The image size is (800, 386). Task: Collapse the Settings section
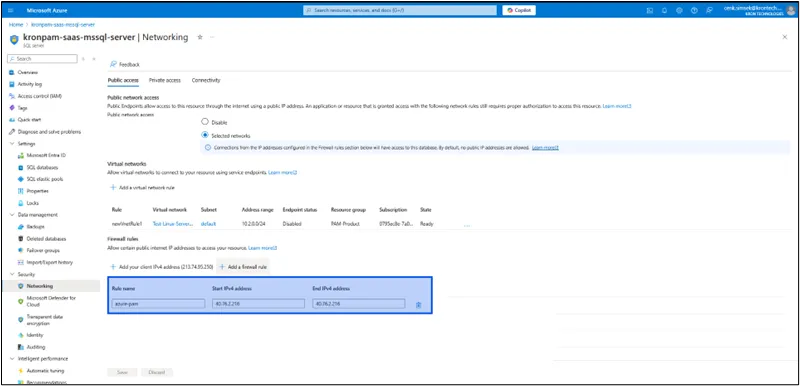12,144
